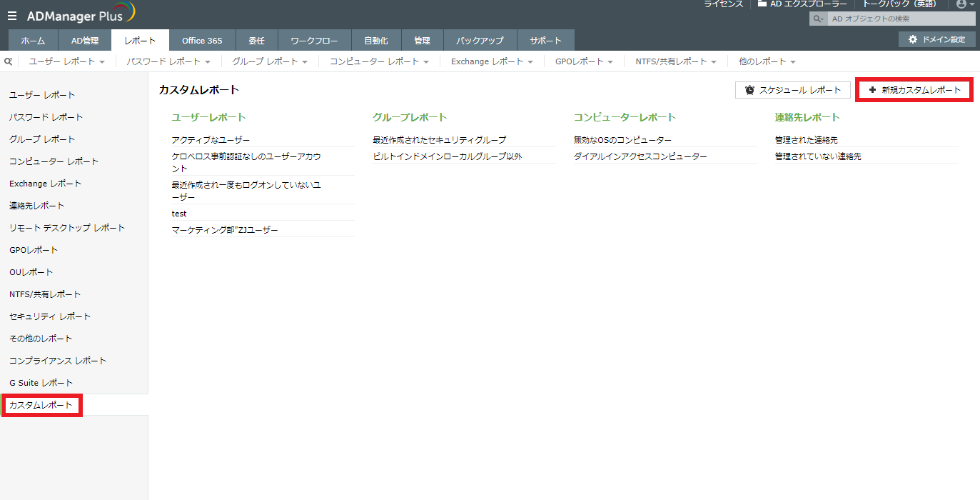The height and width of the screenshot is (500, 980).
Task: Switch to the Office 365 tab
Action: coord(202,41)
